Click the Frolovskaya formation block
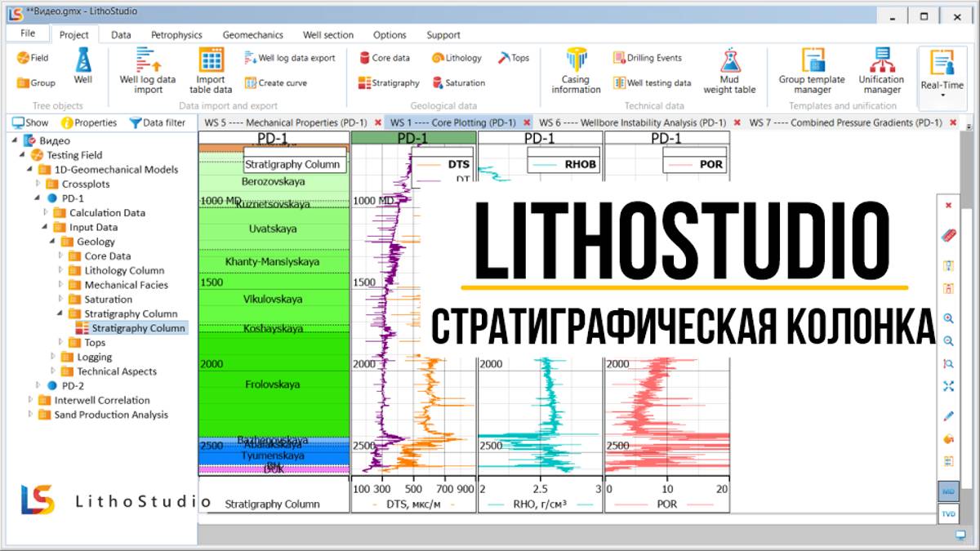Viewport: 980px width, 551px height. coord(274,384)
